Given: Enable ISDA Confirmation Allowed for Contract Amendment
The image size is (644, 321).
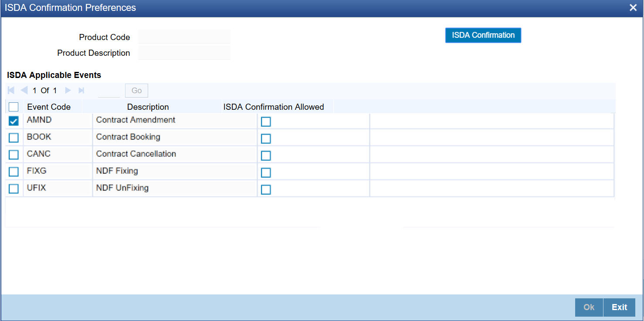Looking at the screenshot, I should pyautogui.click(x=266, y=122).
